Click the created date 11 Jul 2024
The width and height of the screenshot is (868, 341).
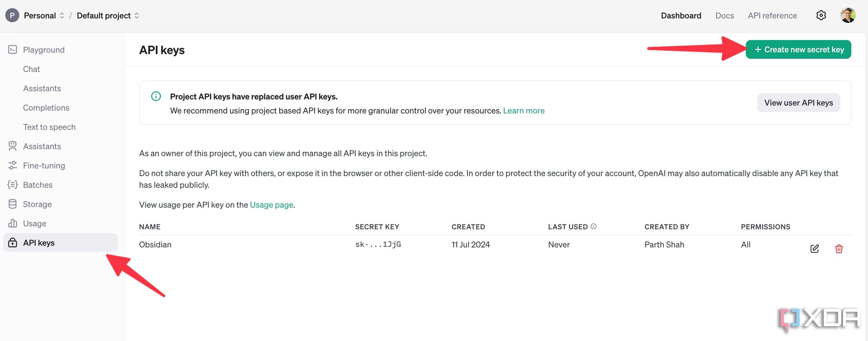coord(471,244)
